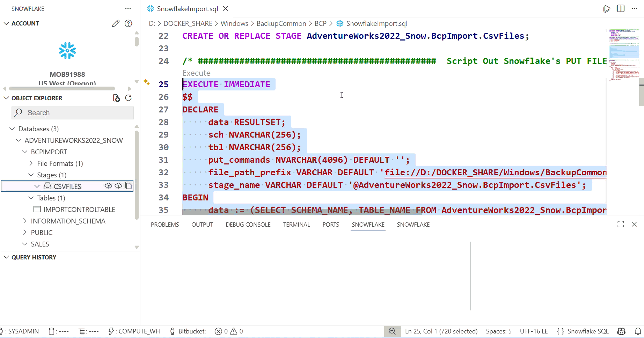Click the Object Explorer Search field
The image size is (644, 338).
pos(73,113)
